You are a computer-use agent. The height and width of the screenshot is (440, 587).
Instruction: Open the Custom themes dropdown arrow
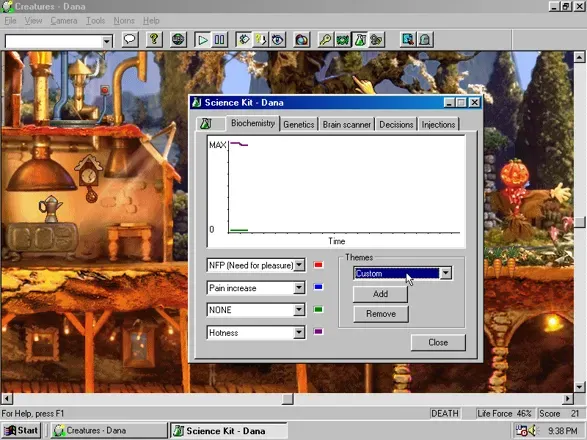click(445, 273)
